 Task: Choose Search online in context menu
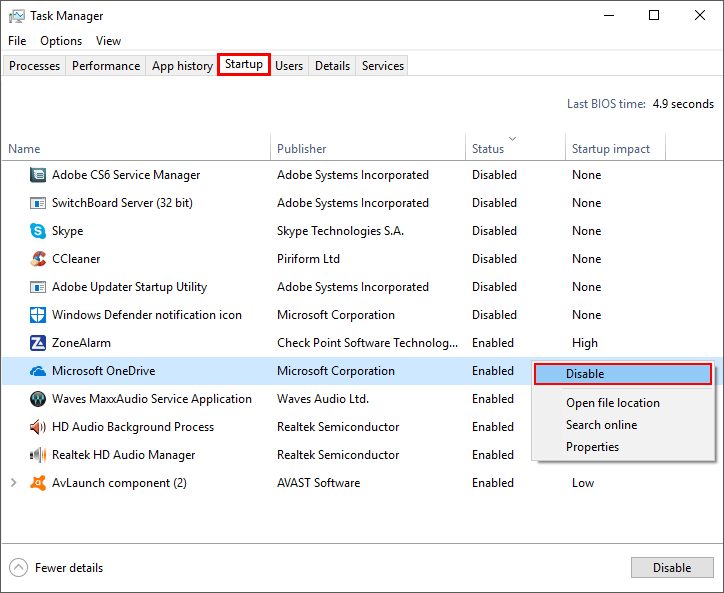(623, 425)
